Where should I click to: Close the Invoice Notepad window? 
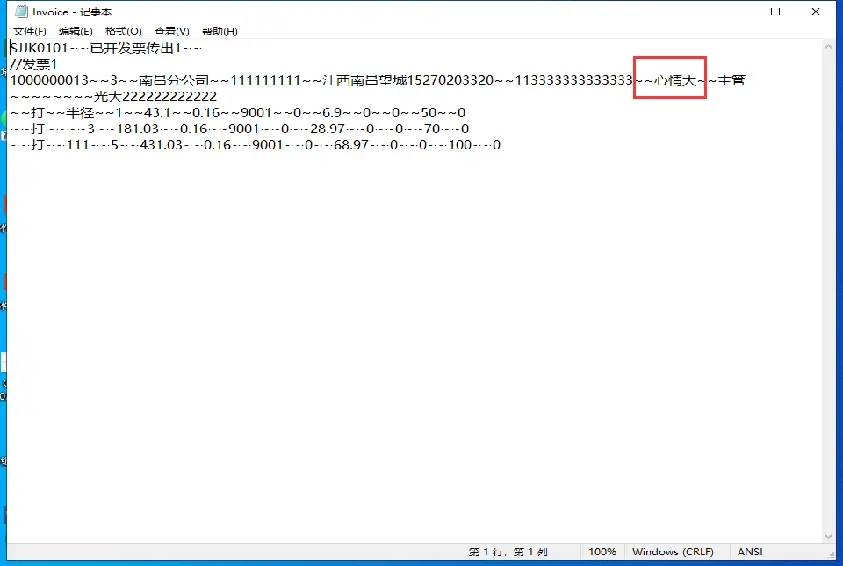click(815, 11)
